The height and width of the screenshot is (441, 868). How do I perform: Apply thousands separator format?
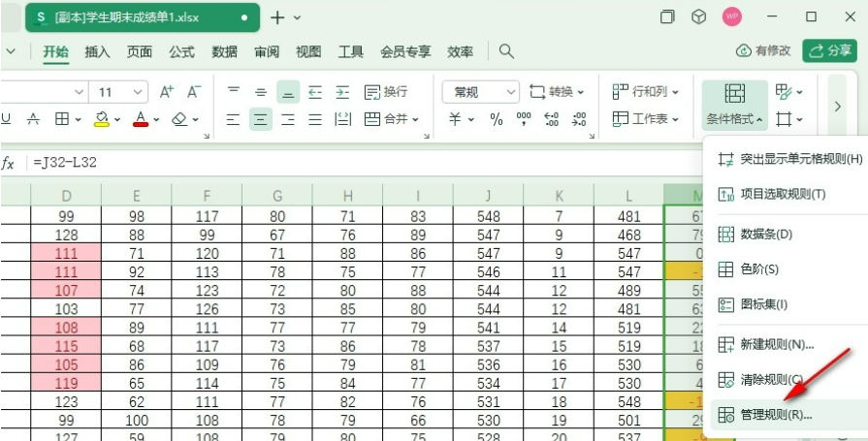click(523, 119)
